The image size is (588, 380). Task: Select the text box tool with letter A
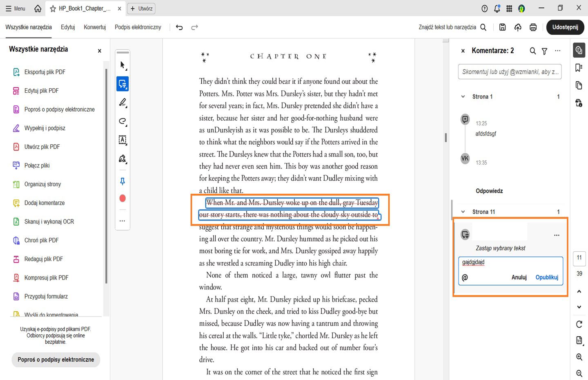pos(122,140)
